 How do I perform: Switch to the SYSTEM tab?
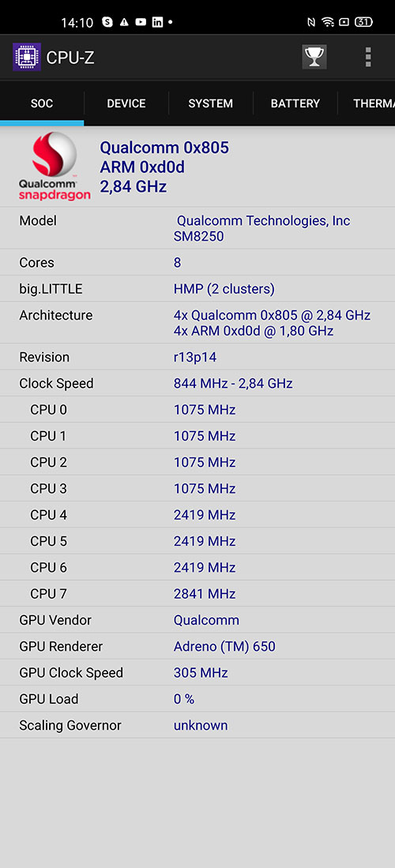210,103
